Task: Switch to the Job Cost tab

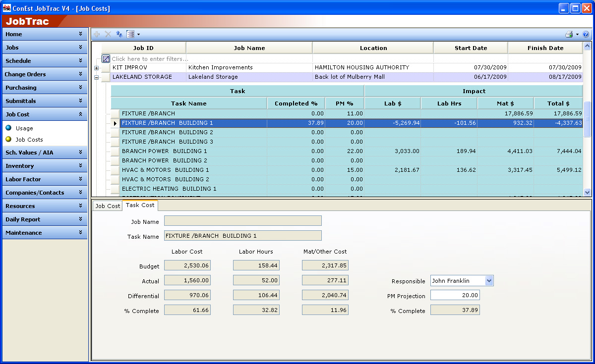Action: pos(108,206)
